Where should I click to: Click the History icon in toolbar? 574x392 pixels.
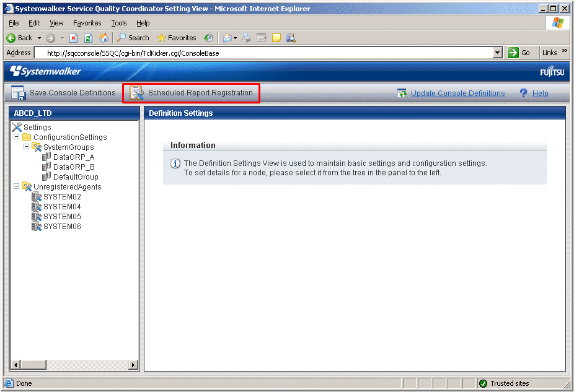tap(208, 38)
